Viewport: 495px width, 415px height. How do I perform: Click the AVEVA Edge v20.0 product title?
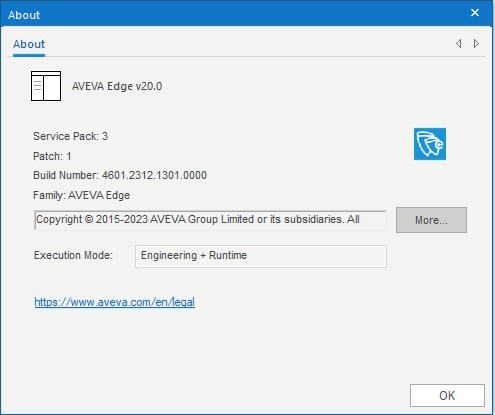coord(117,86)
